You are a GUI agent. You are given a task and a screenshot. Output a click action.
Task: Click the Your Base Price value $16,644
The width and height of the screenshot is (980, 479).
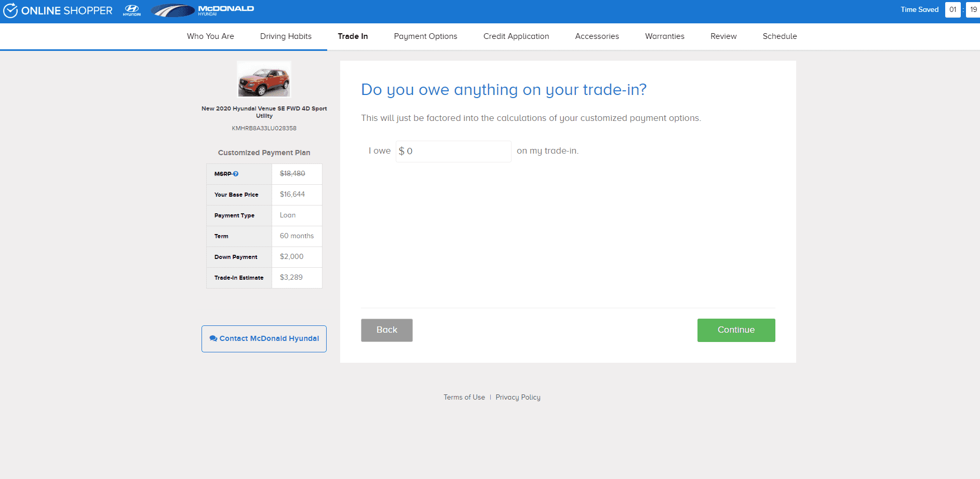[292, 195]
